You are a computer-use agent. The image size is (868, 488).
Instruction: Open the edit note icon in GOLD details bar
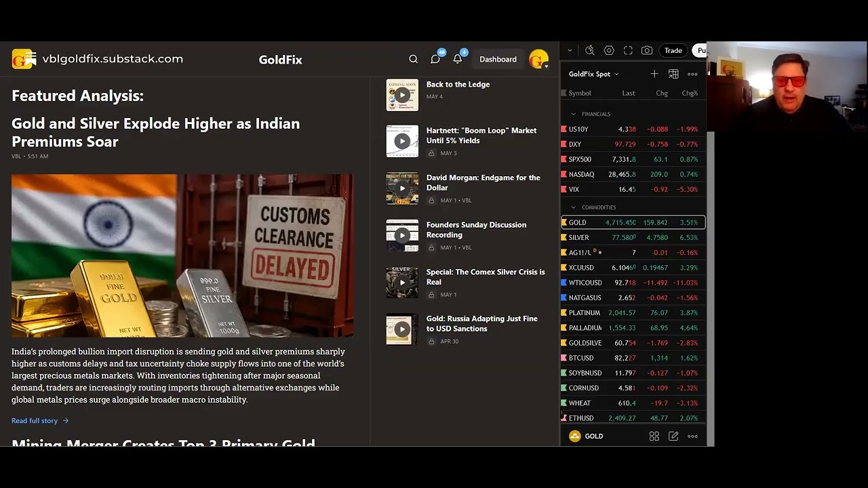(673, 436)
